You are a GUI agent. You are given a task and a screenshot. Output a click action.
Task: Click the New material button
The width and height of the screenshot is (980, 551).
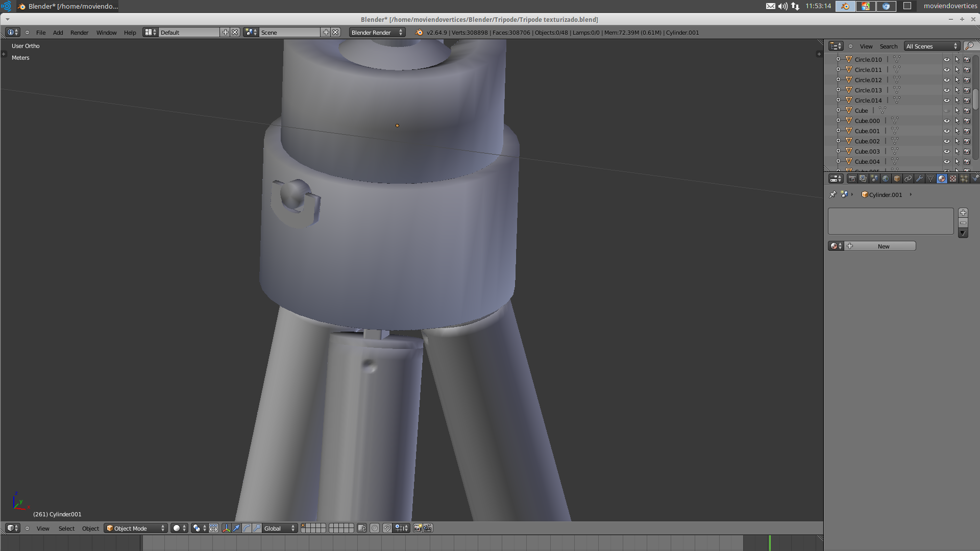[x=883, y=246]
